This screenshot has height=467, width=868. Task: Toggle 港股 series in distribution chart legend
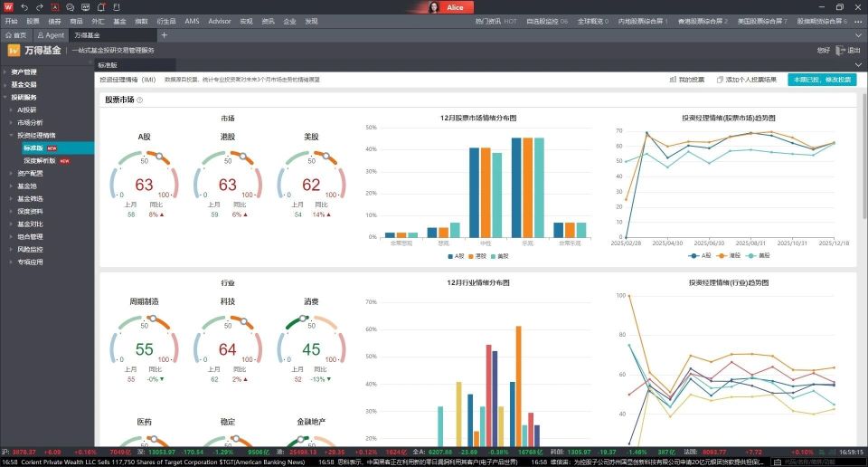click(x=477, y=256)
